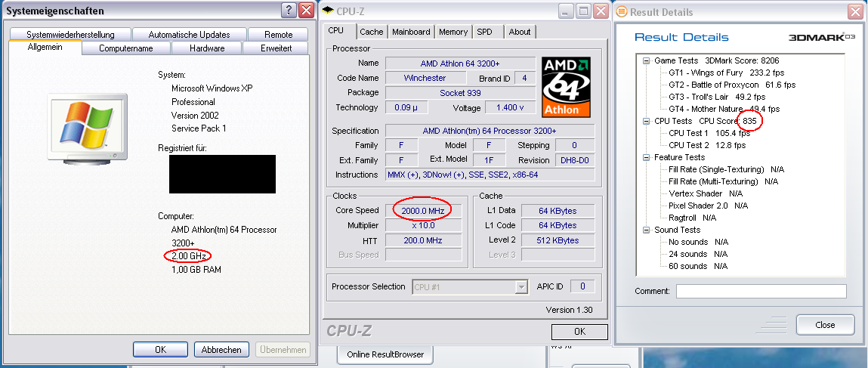Click the AMD Athlon 64 logo in CPU-Z

point(566,87)
